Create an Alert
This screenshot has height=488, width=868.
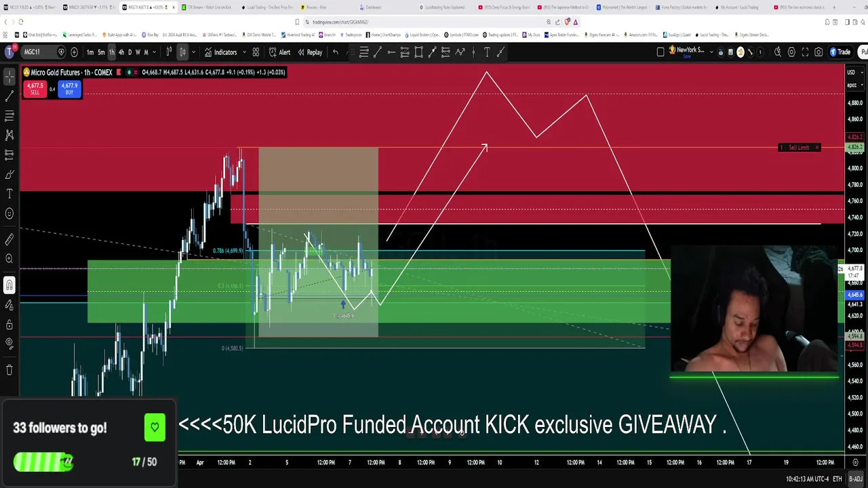click(279, 52)
